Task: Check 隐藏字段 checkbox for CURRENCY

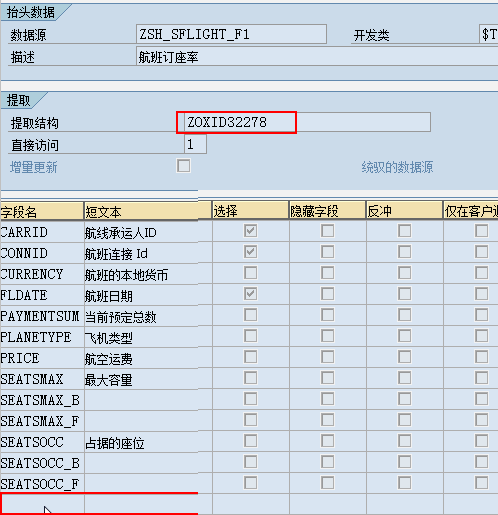Action: coord(328,273)
